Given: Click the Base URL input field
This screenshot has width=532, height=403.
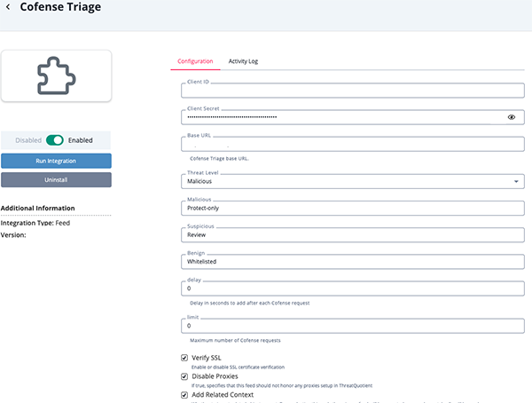Looking at the screenshot, I should pos(352,144).
